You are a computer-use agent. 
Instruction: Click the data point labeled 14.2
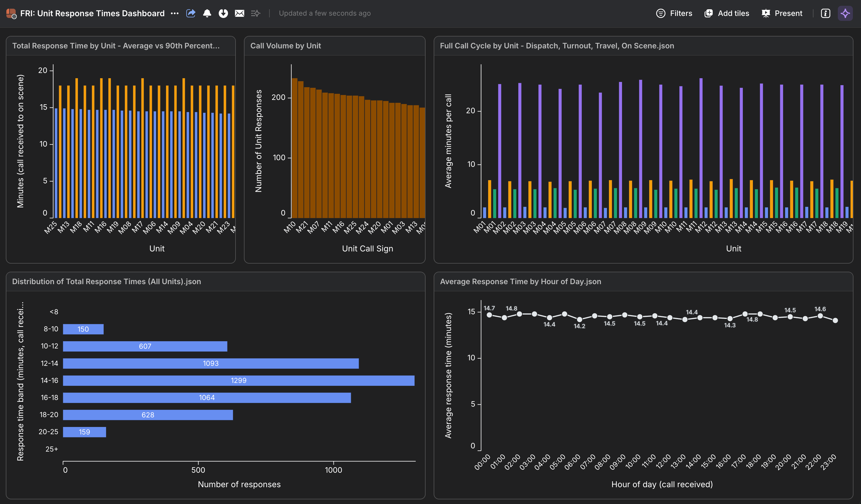pyautogui.click(x=579, y=319)
